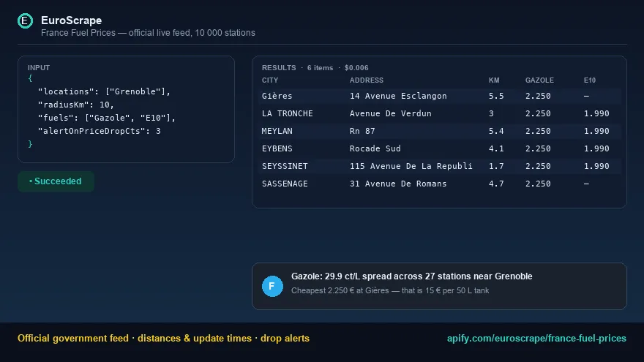Click the EuroScrape logo icon
This screenshot has height=362, width=644.
(x=25, y=21)
